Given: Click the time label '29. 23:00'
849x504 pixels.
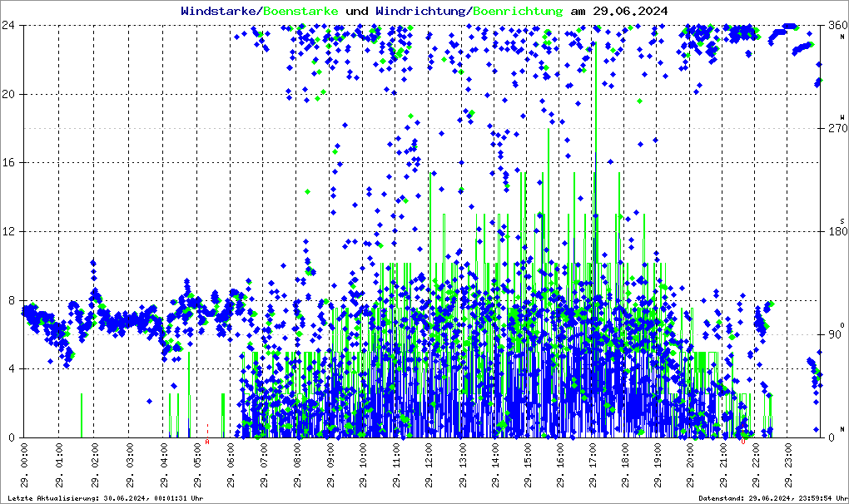Looking at the screenshot, I should [787, 466].
